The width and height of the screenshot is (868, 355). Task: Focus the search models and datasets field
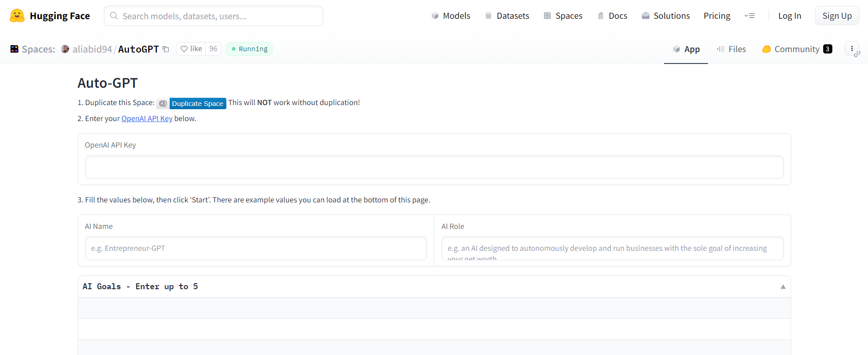click(x=214, y=16)
